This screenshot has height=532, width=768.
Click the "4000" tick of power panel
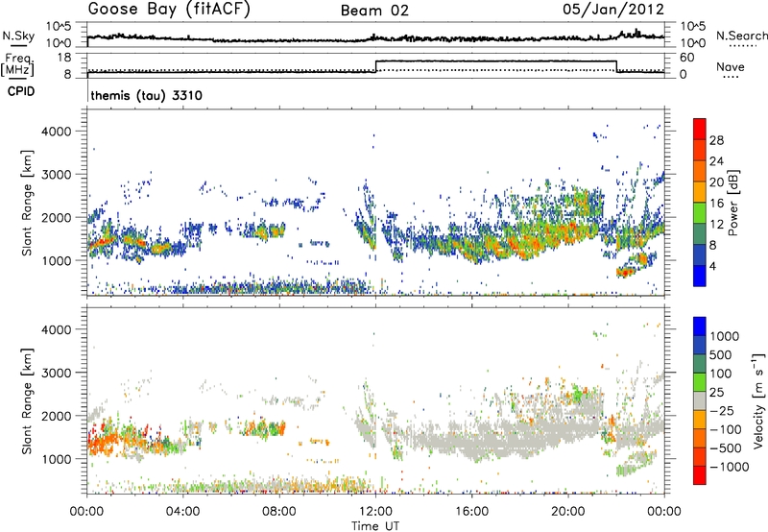[56, 132]
